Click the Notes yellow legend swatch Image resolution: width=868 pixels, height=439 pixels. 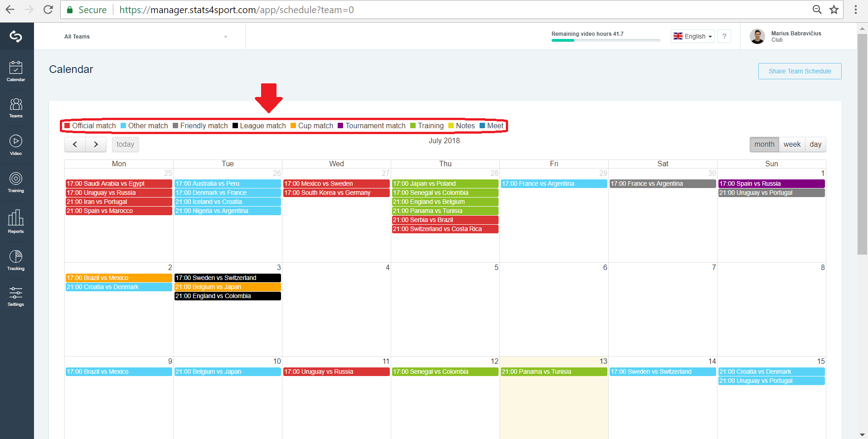[451, 126]
